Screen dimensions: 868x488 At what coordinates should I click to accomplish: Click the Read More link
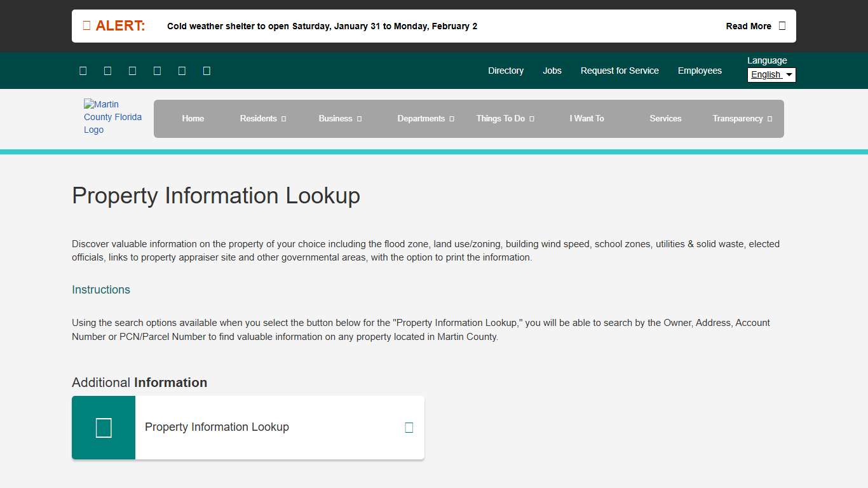pos(749,26)
